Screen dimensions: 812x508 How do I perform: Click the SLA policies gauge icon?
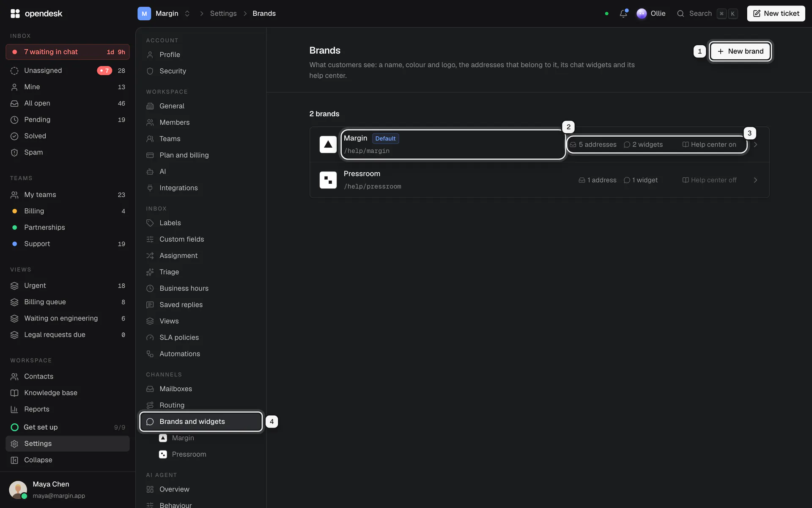pyautogui.click(x=150, y=337)
